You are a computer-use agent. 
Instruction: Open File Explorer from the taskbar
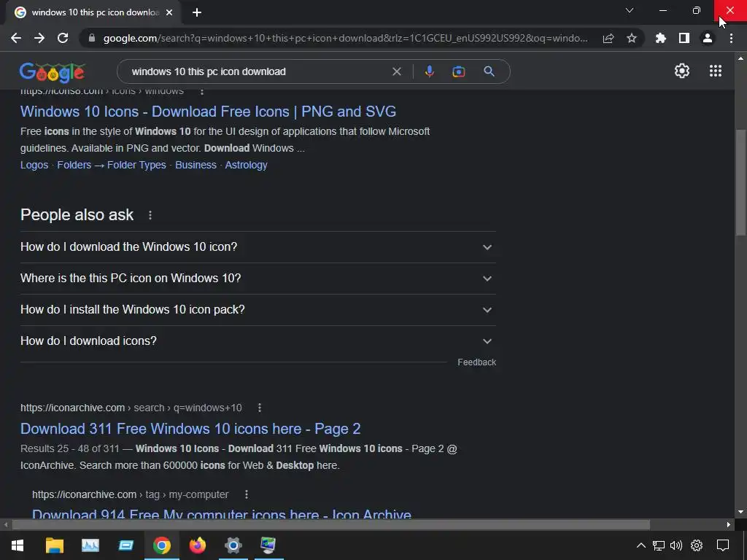pos(54,545)
